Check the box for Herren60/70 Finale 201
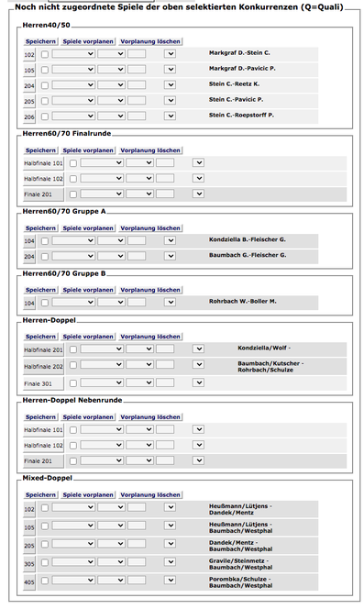364x609 pixels. 73,194
